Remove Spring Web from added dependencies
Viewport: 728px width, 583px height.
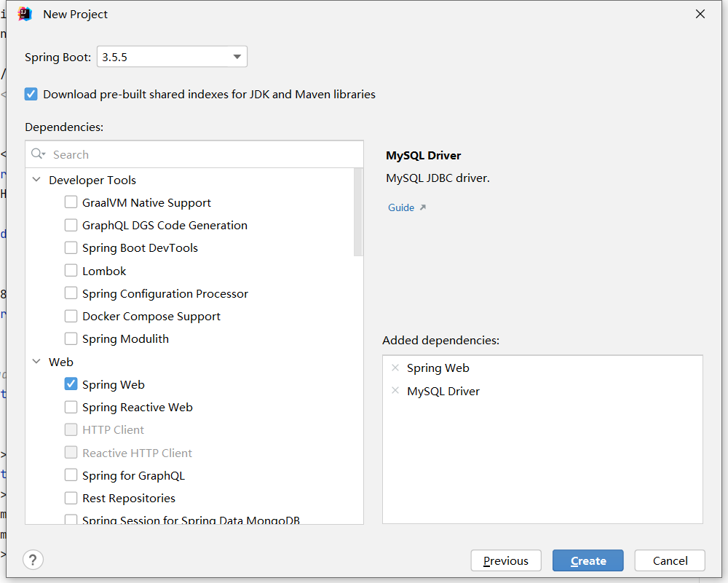(395, 368)
